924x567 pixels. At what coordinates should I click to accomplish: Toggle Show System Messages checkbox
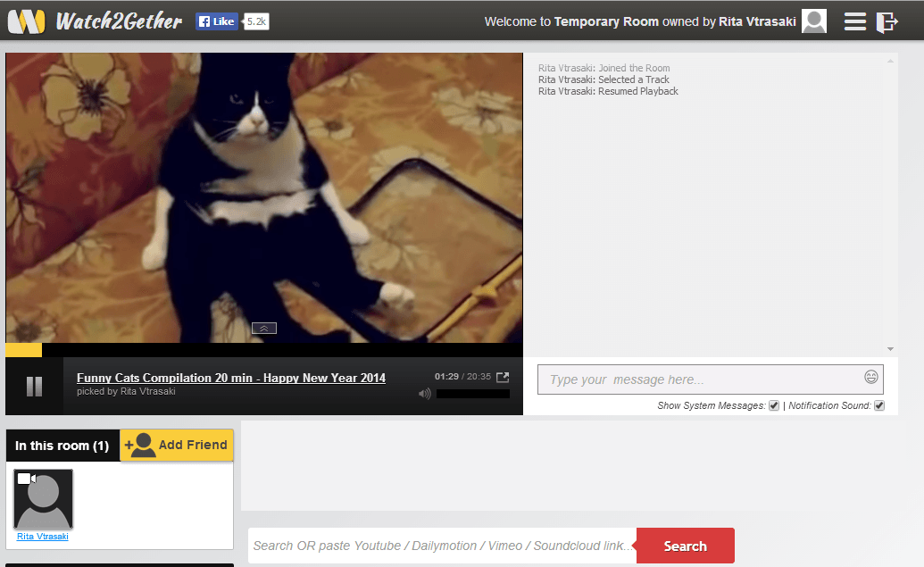pyautogui.click(x=774, y=405)
